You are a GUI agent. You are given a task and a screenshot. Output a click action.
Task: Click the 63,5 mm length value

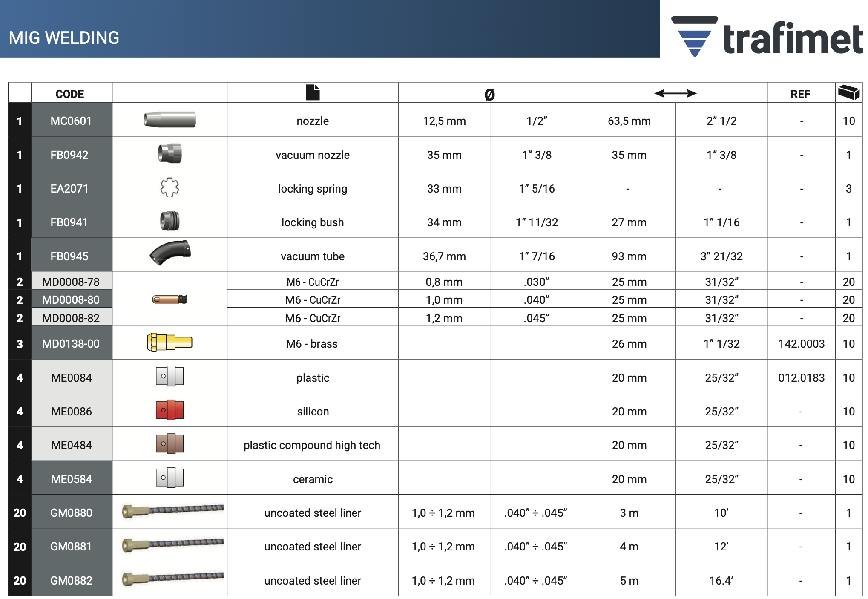[629, 121]
